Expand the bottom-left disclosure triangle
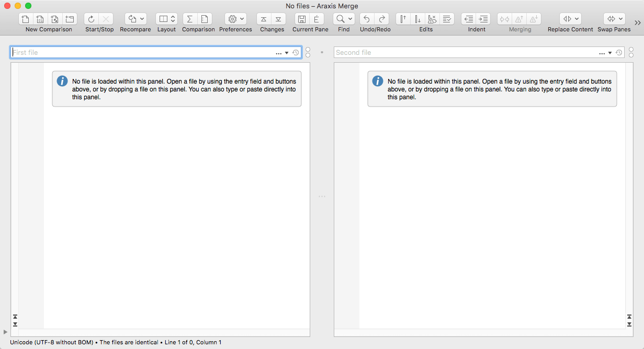The height and width of the screenshot is (349, 644). 5,332
